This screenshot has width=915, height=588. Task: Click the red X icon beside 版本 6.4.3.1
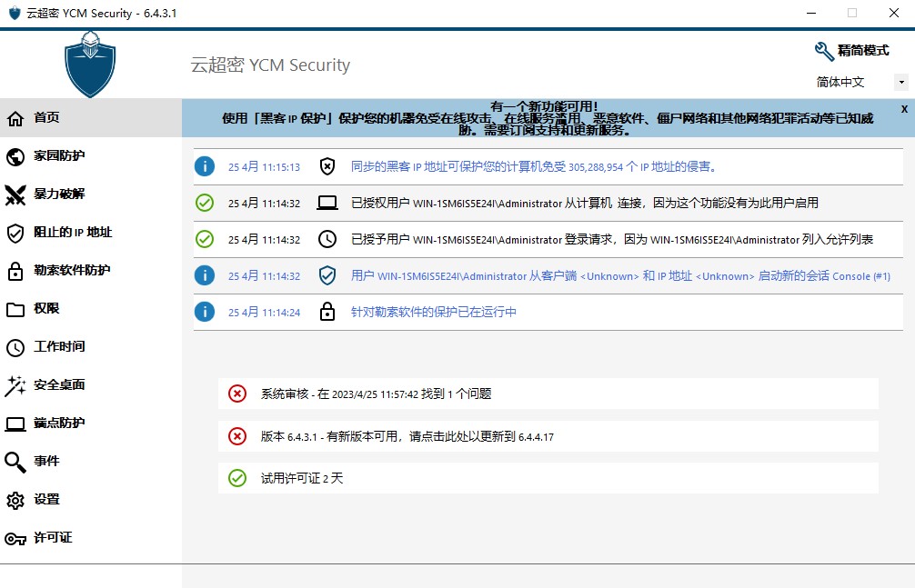click(236, 436)
